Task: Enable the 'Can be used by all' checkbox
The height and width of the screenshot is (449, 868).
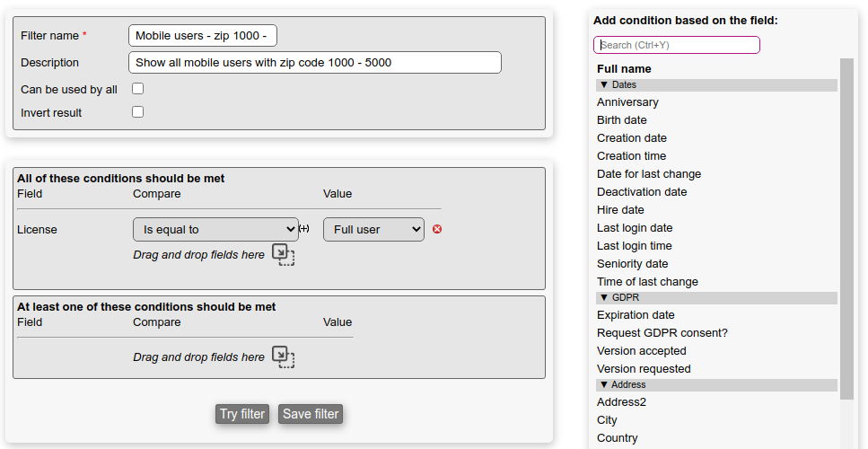Action: [137, 89]
